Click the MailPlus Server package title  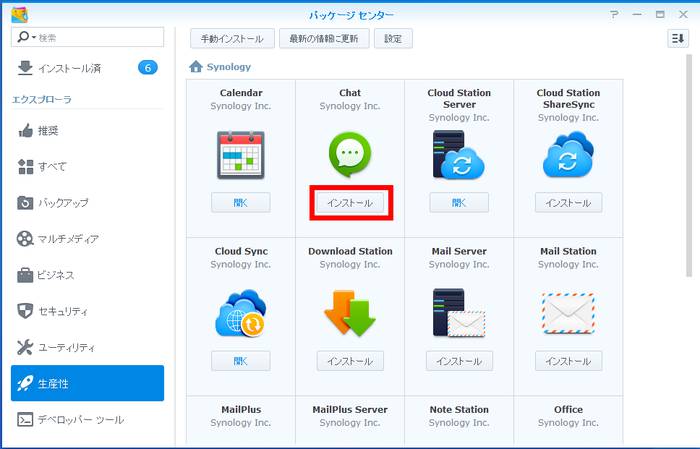point(350,409)
